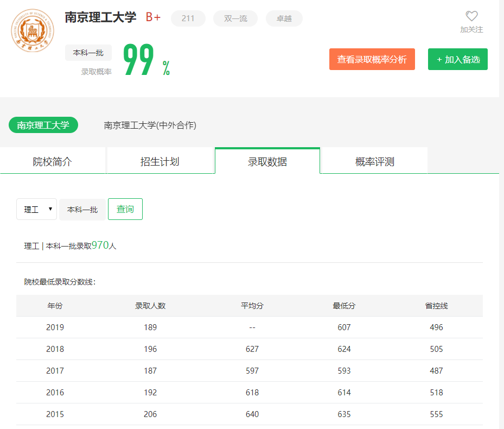Viewport: 504px width, 429px height.
Task: Click the 614 minimum score cell
Action: (344, 392)
